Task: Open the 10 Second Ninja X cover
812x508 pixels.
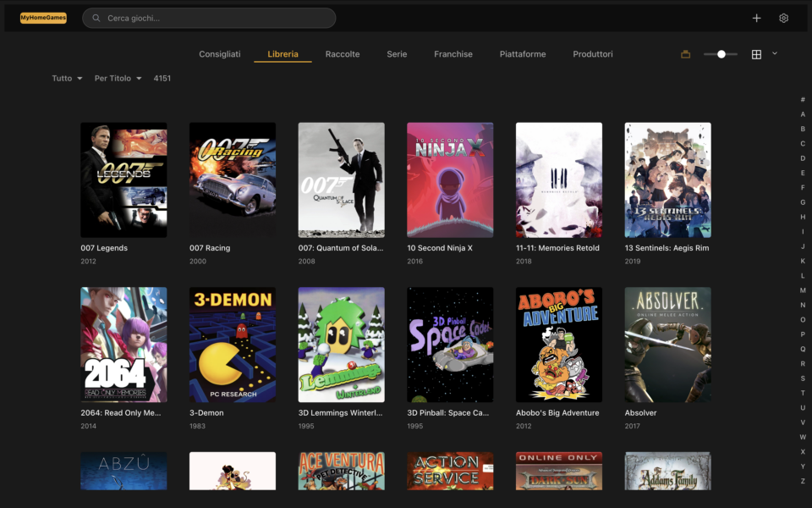Action: 450,179
